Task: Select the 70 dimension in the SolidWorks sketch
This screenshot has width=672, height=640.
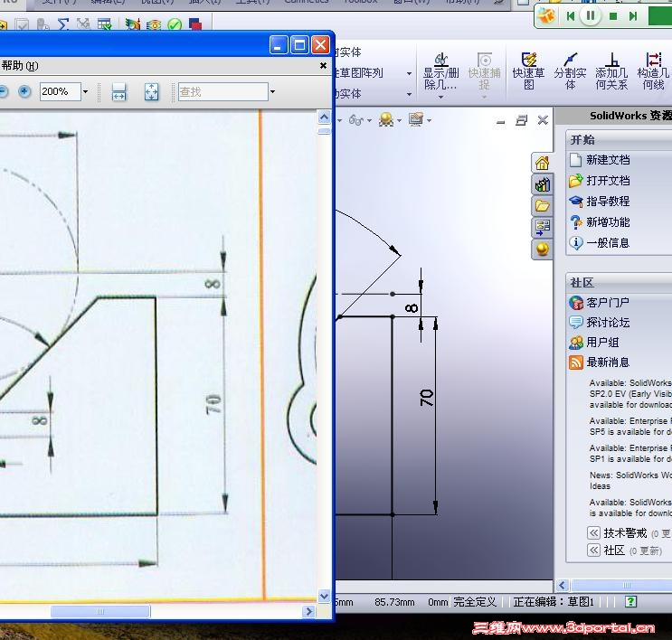Action: tap(427, 398)
